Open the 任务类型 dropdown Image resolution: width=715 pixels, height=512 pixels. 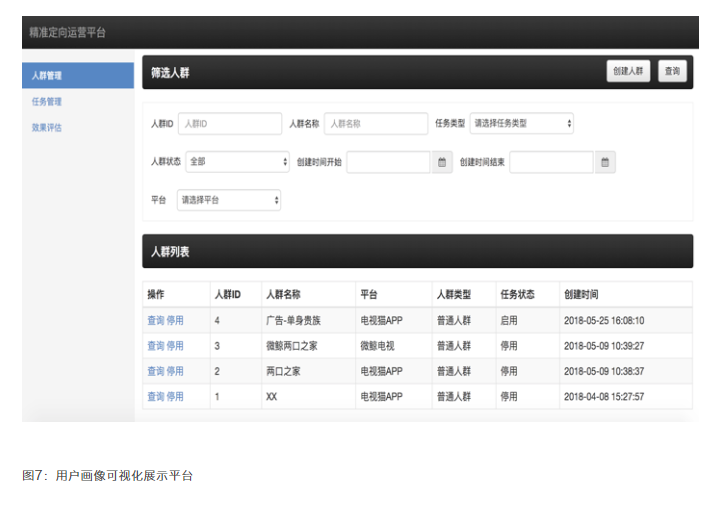pos(522,124)
